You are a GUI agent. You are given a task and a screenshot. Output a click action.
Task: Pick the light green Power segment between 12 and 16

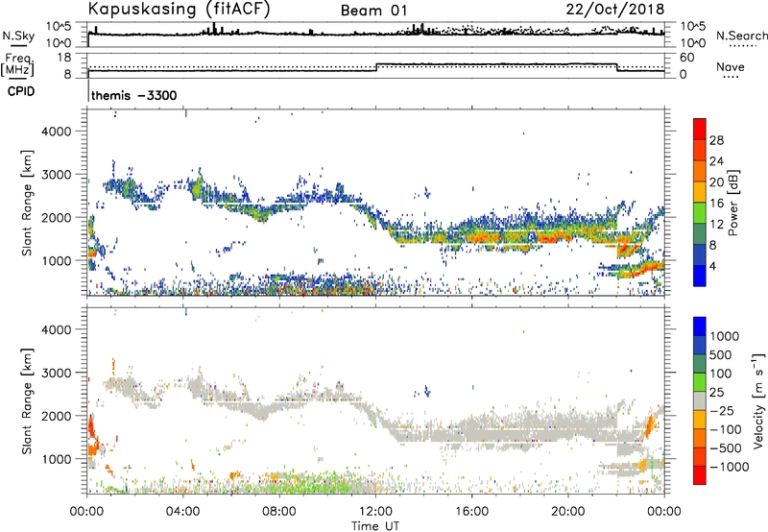tap(700, 212)
